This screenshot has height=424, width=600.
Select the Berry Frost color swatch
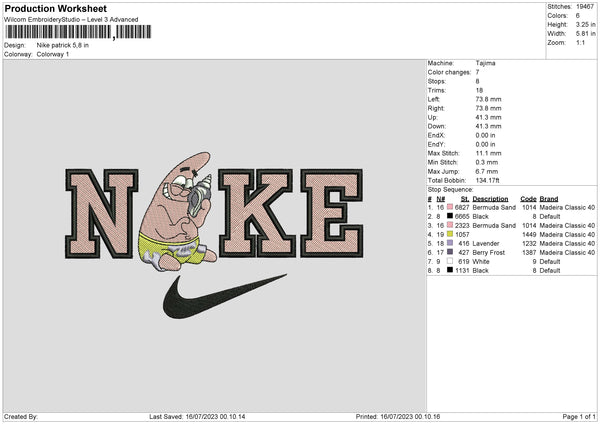point(450,252)
